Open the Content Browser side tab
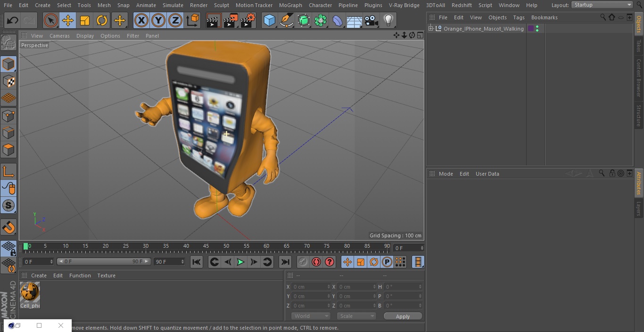 click(639, 78)
